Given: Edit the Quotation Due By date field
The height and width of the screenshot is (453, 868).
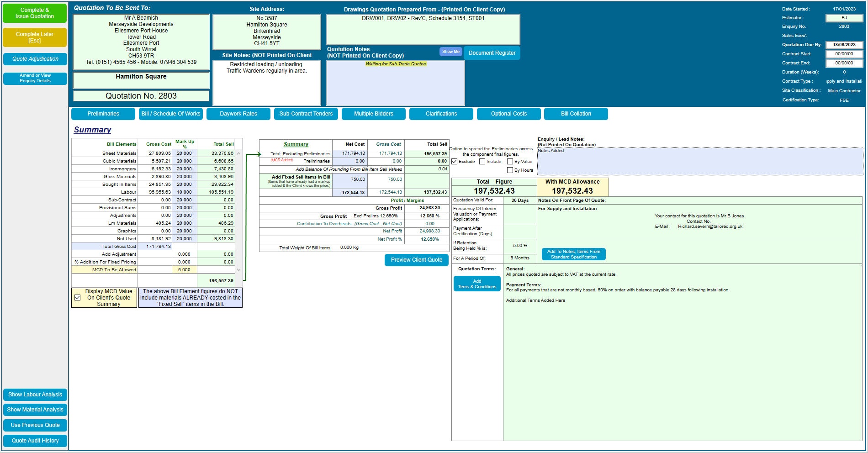Looking at the screenshot, I should (844, 45).
